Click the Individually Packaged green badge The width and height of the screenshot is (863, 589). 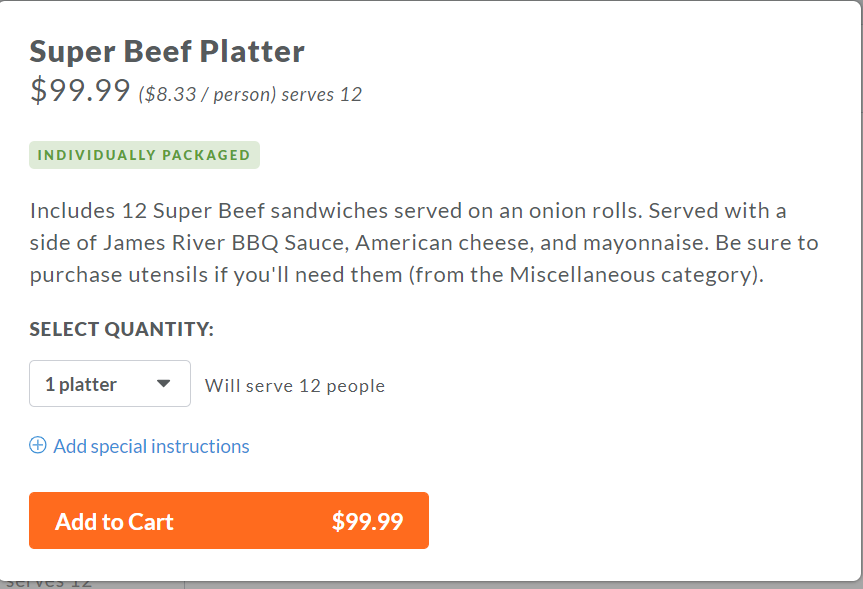coord(144,155)
